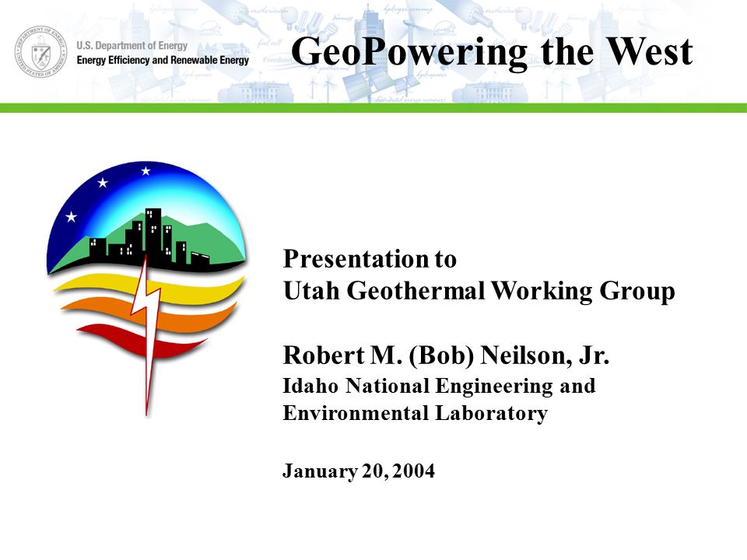Click presenter name 'Robert M. (Bob) Neilson, Jr.'
This screenshot has width=747, height=560.
(446, 355)
